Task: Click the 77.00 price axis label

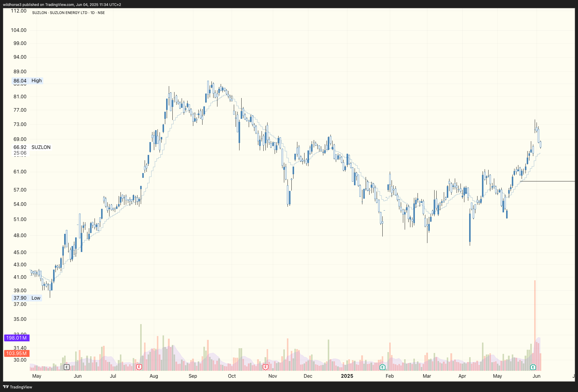Action: [20, 110]
